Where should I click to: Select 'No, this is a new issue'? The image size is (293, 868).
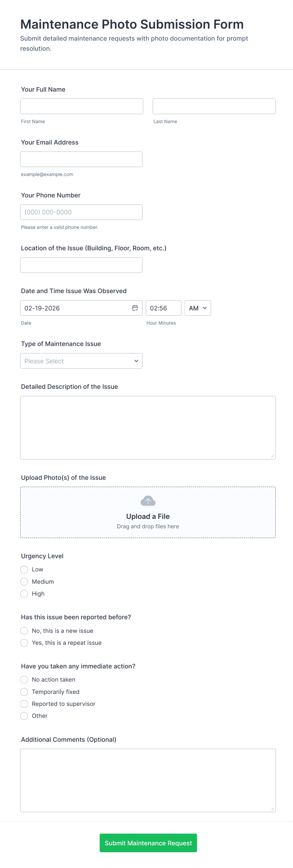[24, 631]
